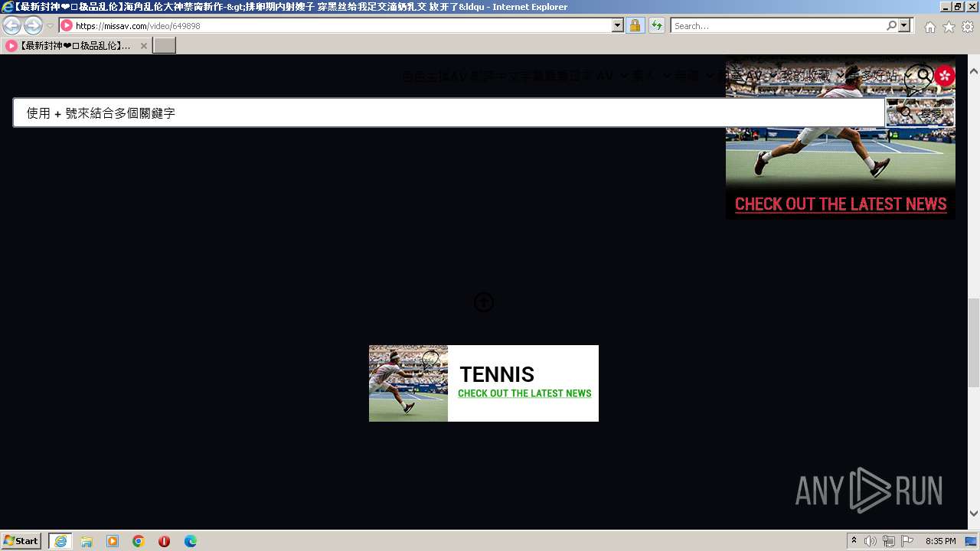Image resolution: width=980 pixels, height=551 pixels.
Task: Go back with the browser Back button
Action: tap(12, 26)
